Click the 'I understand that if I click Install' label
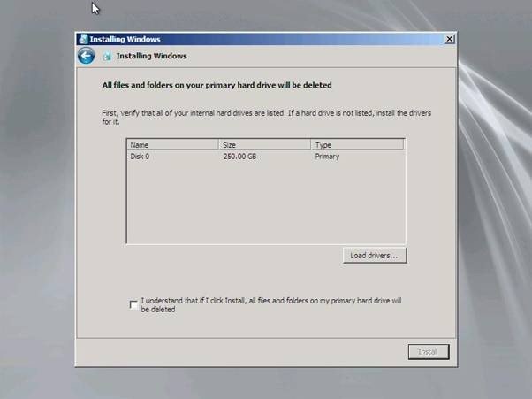 271,304
